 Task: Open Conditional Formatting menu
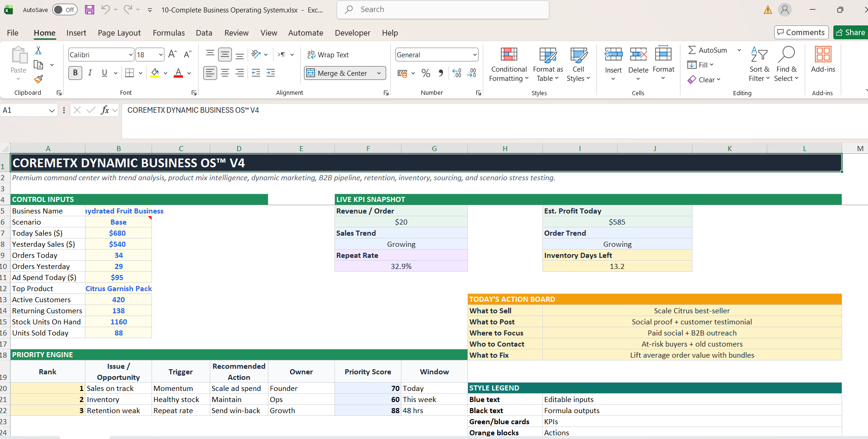509,65
